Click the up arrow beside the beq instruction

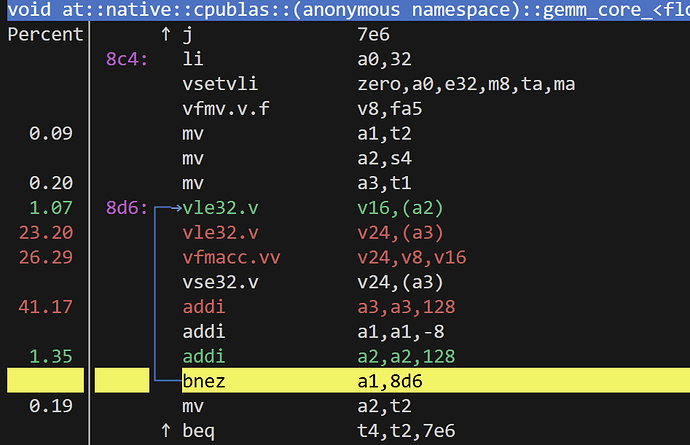click(x=165, y=431)
